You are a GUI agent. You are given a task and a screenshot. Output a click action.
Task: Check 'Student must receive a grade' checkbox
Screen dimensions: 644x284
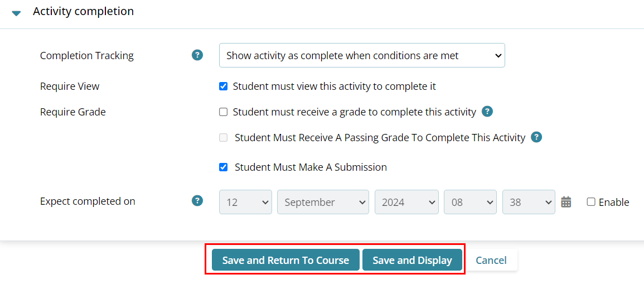click(224, 112)
